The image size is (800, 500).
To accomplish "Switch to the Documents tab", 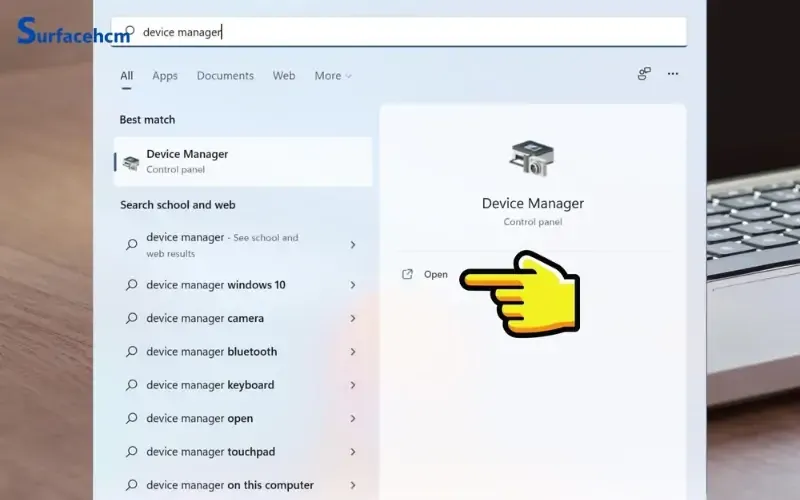I will (225, 76).
